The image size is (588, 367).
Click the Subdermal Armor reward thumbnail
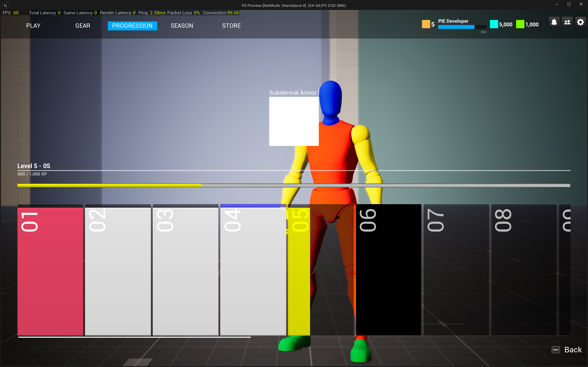click(294, 121)
